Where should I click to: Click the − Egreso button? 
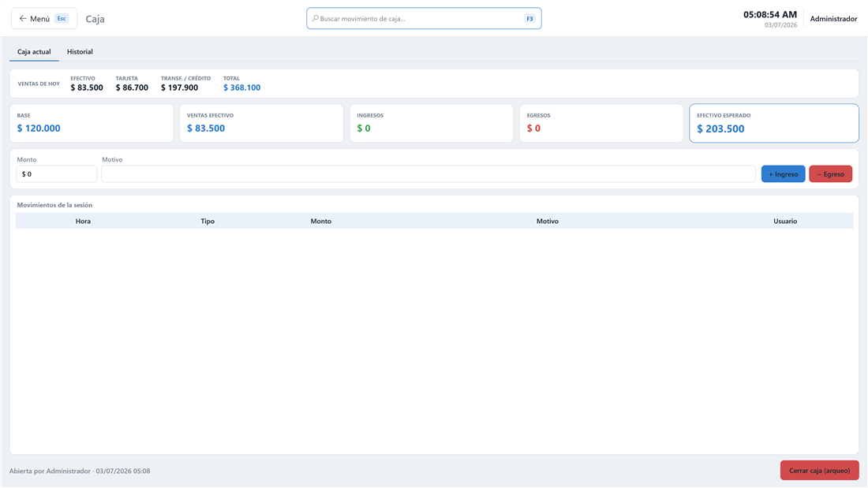[830, 174]
